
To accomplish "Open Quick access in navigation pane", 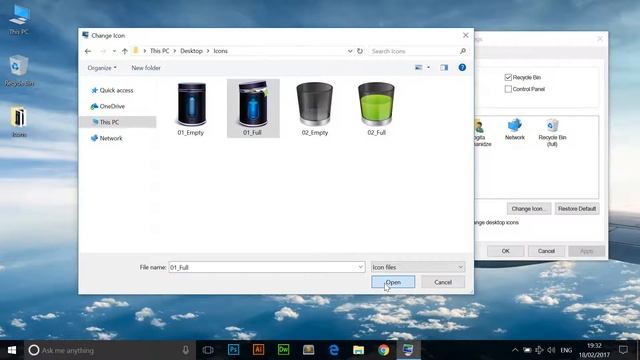I will click(112, 90).
